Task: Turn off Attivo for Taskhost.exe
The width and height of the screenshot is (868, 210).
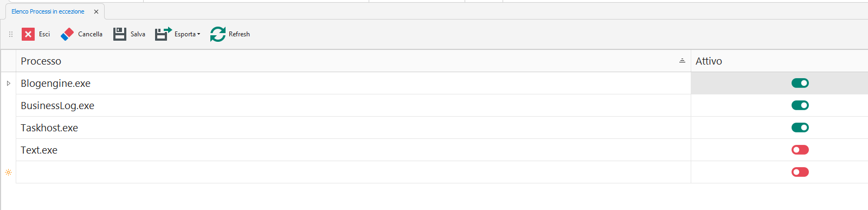Action: [x=800, y=128]
